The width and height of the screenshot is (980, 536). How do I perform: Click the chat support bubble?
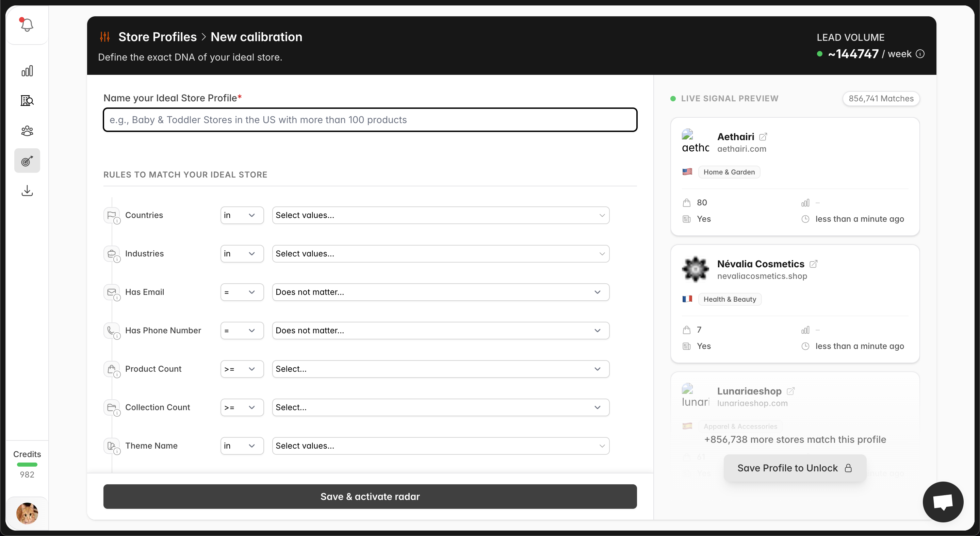point(943,502)
